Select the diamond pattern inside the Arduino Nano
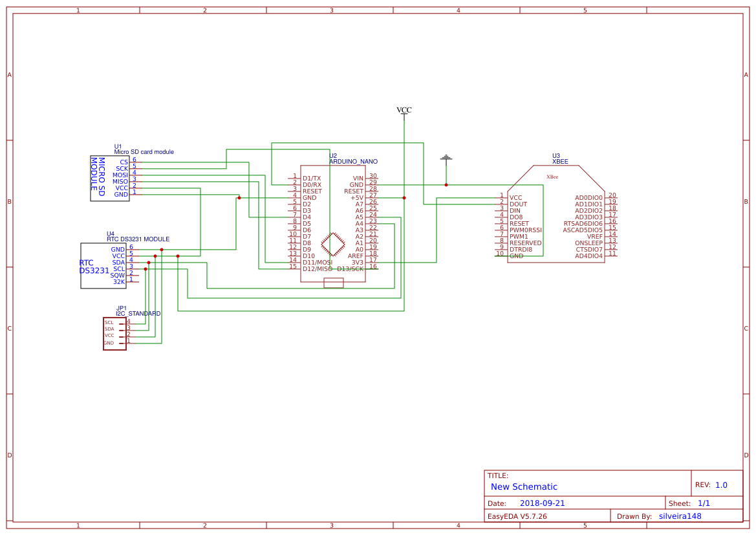The image size is (756, 535). pos(334,243)
